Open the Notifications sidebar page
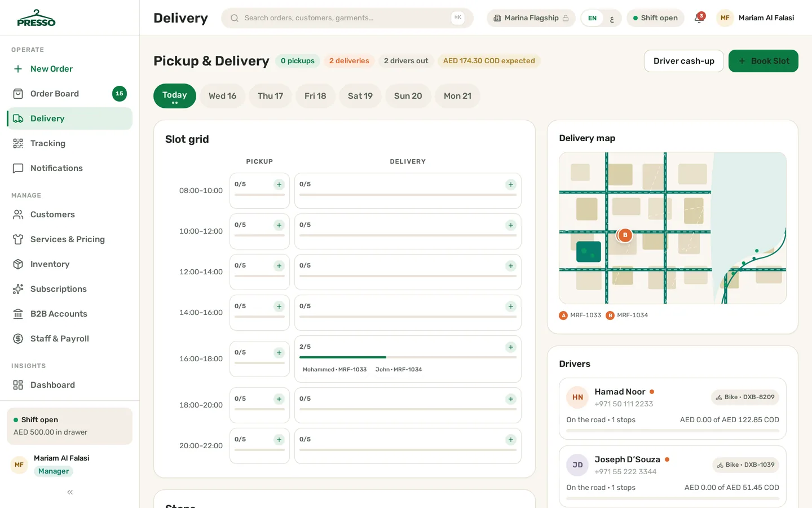Image resolution: width=812 pixels, height=508 pixels. click(x=69, y=168)
